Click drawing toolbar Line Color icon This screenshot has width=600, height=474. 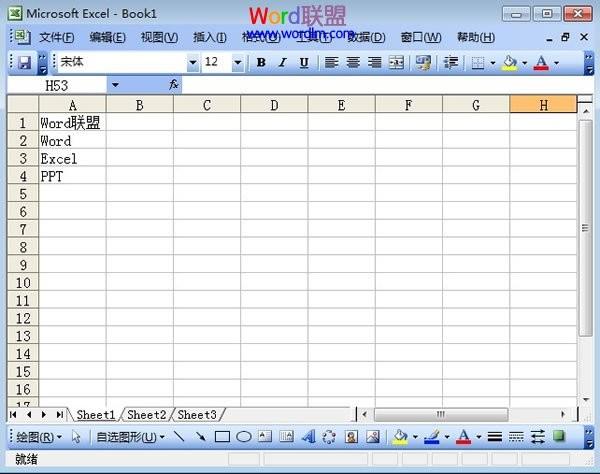click(432, 437)
